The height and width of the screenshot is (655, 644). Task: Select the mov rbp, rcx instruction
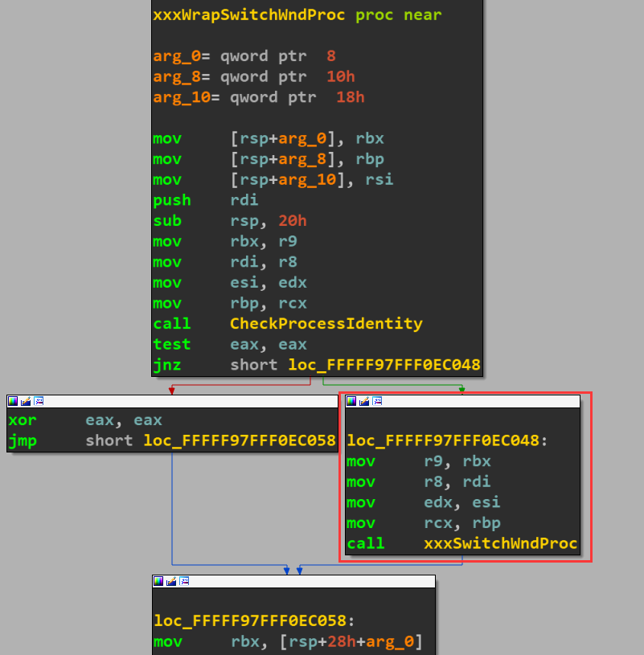[x=230, y=303]
